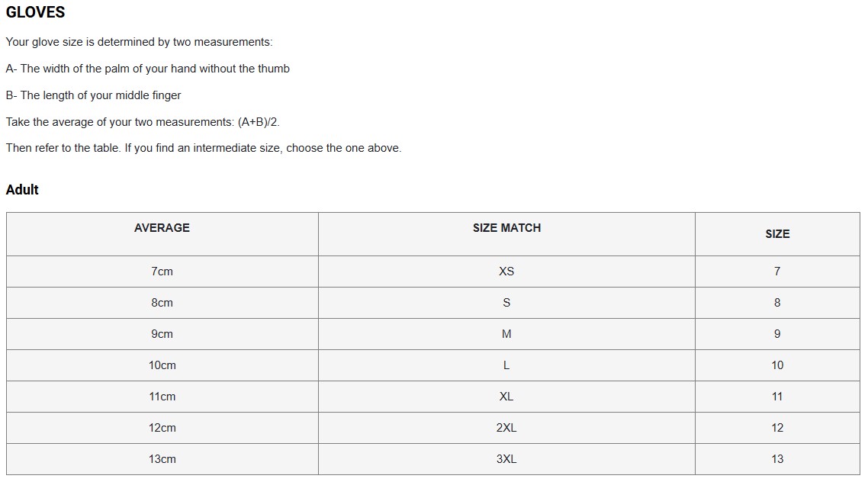Click the middle finger length instruction
Image resolution: width=868 pixels, height=482 pixels.
(x=94, y=95)
